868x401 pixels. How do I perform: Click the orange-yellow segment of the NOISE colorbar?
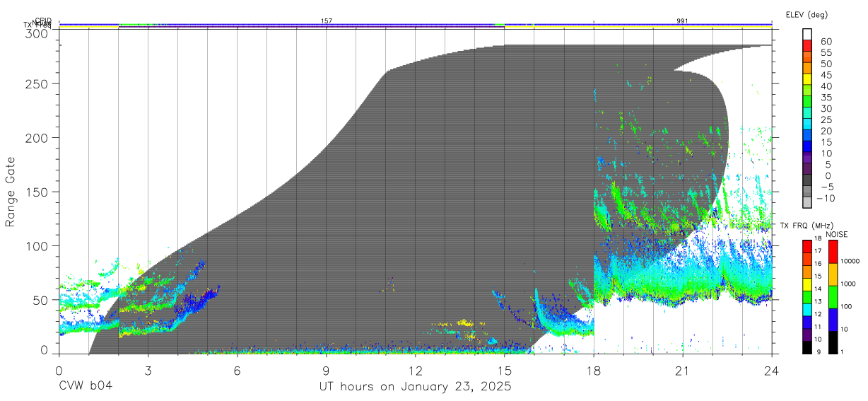click(833, 274)
